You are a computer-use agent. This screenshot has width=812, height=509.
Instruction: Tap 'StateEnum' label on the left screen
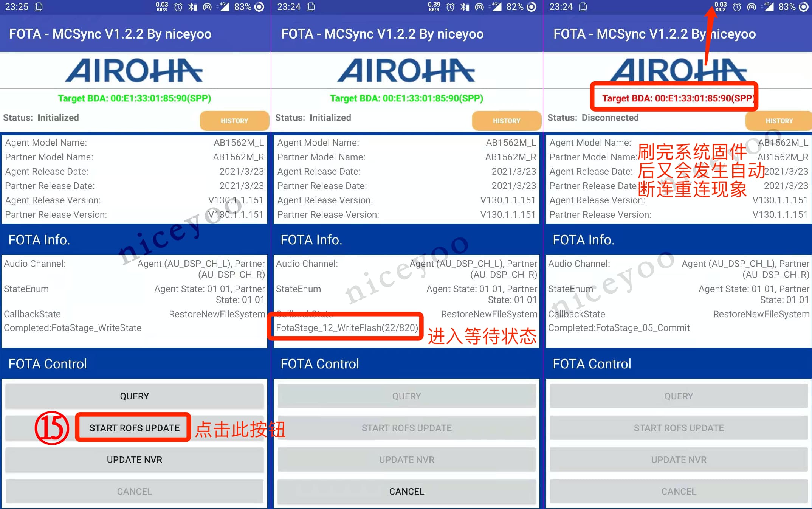26,289
